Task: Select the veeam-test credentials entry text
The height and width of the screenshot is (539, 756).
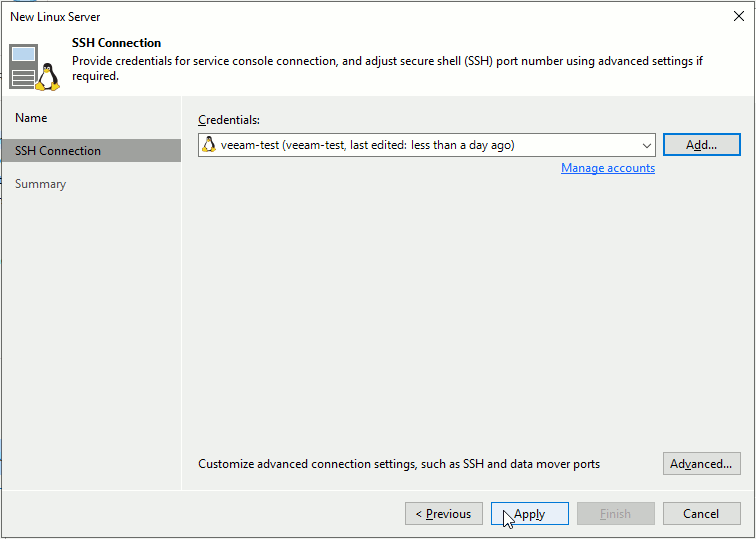Action: (367, 145)
